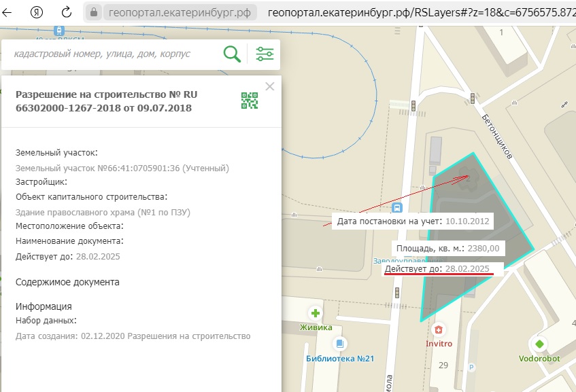Click the green magnifier search icon
The width and height of the screenshot is (576, 392).
click(x=233, y=54)
